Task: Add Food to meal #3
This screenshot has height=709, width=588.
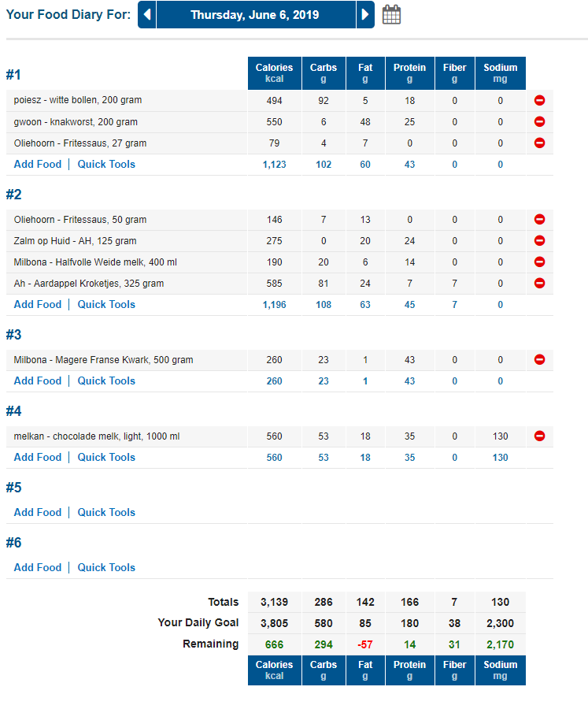Action: tap(37, 381)
